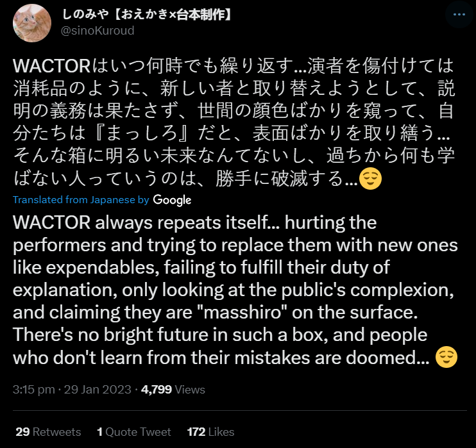Click the cat profile avatar
This screenshot has height=448, width=476.
click(32, 23)
